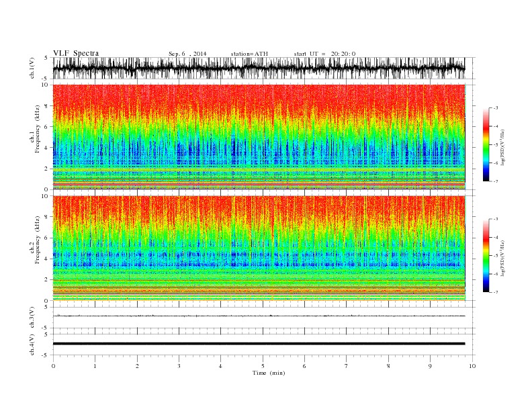The width and height of the screenshot is (532, 411).
Task: Click the "ch.4(V)" axis label
Action: click(32, 345)
